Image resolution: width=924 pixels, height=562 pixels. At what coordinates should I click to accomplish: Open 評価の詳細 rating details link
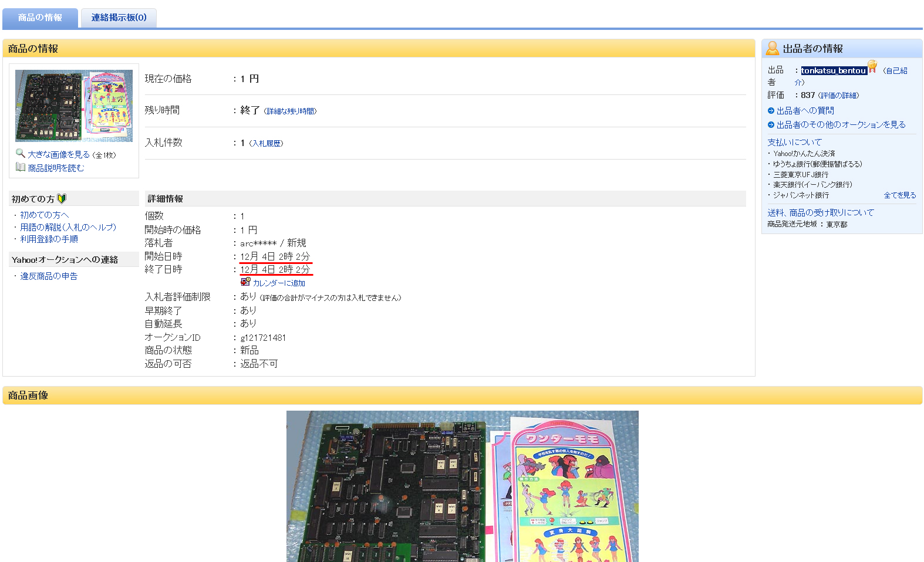pyautogui.click(x=838, y=96)
